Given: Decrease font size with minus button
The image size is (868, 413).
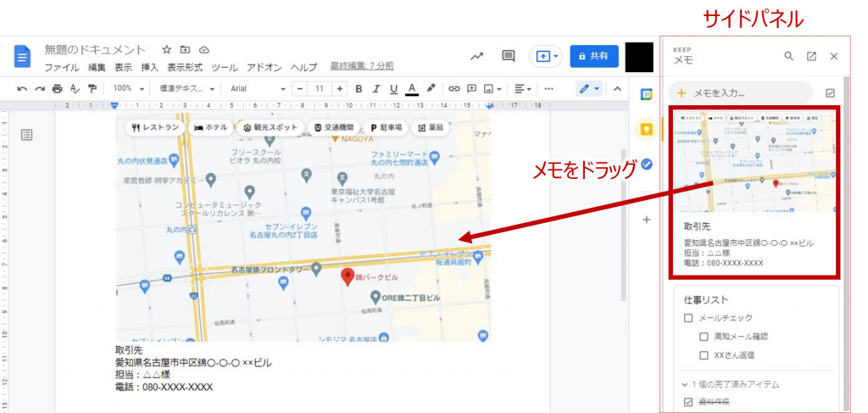Looking at the screenshot, I should pyautogui.click(x=300, y=88).
